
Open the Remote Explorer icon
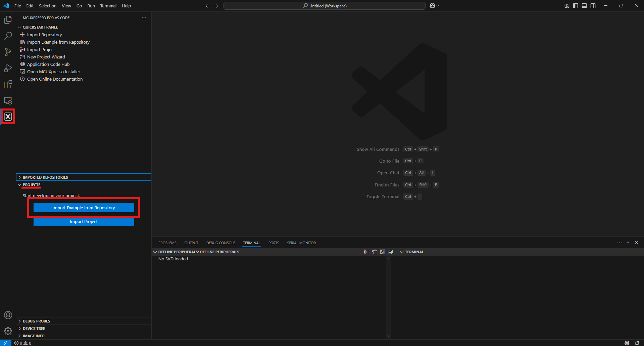(x=8, y=100)
